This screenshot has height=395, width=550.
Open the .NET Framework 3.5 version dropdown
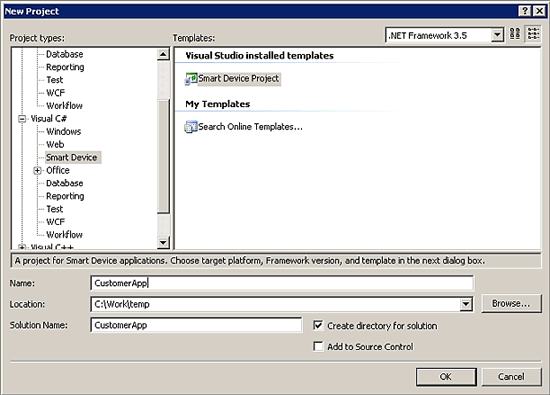pyautogui.click(x=497, y=35)
